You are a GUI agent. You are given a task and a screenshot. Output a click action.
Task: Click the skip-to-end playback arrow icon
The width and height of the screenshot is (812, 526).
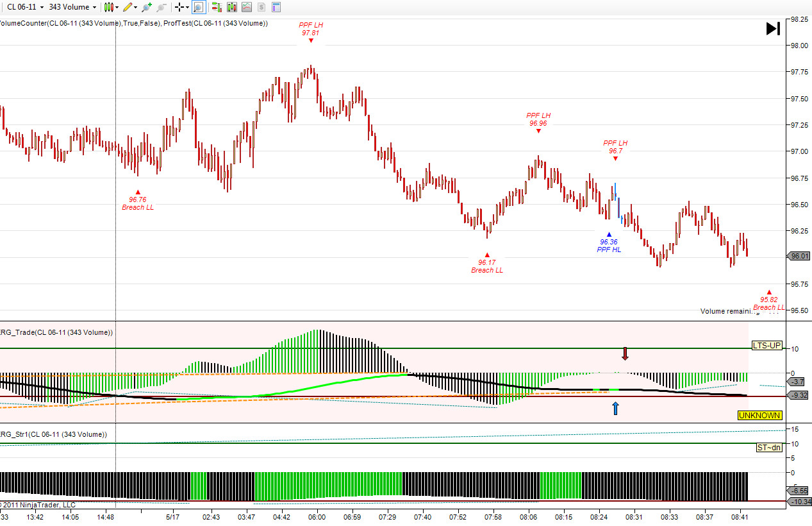(x=773, y=28)
